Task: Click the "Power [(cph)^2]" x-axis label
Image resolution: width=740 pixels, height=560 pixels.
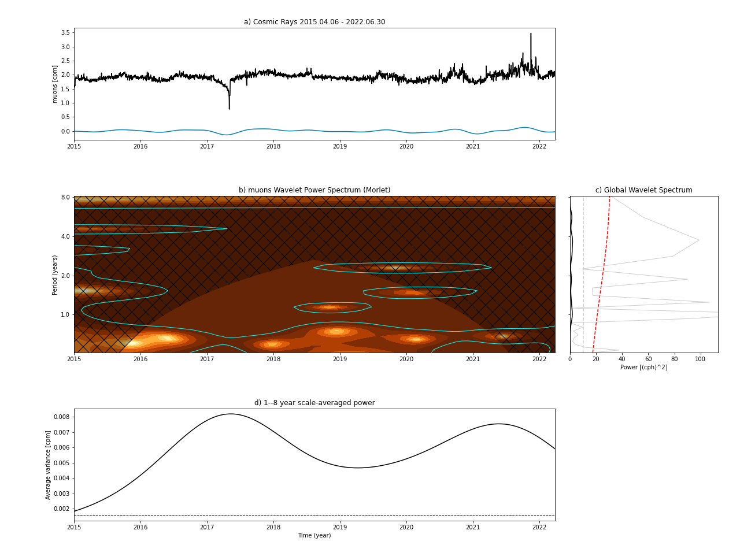Action: (x=643, y=368)
